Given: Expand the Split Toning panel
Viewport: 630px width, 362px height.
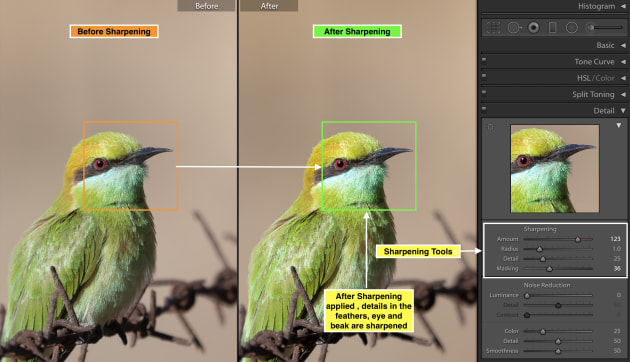Looking at the screenshot, I should click(623, 94).
